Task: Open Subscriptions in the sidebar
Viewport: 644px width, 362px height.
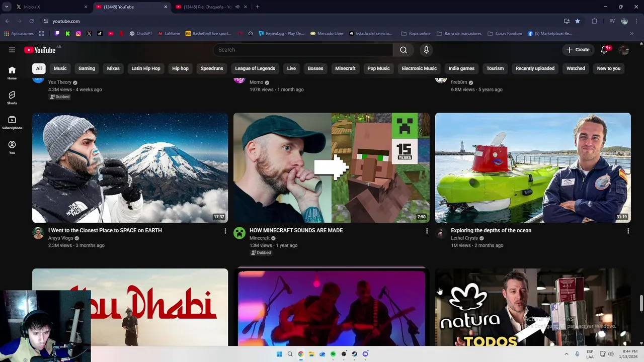Action: click(x=12, y=122)
